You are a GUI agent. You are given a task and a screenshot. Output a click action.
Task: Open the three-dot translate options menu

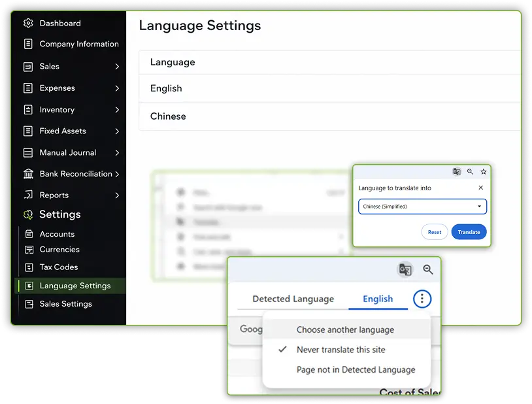coord(422,299)
